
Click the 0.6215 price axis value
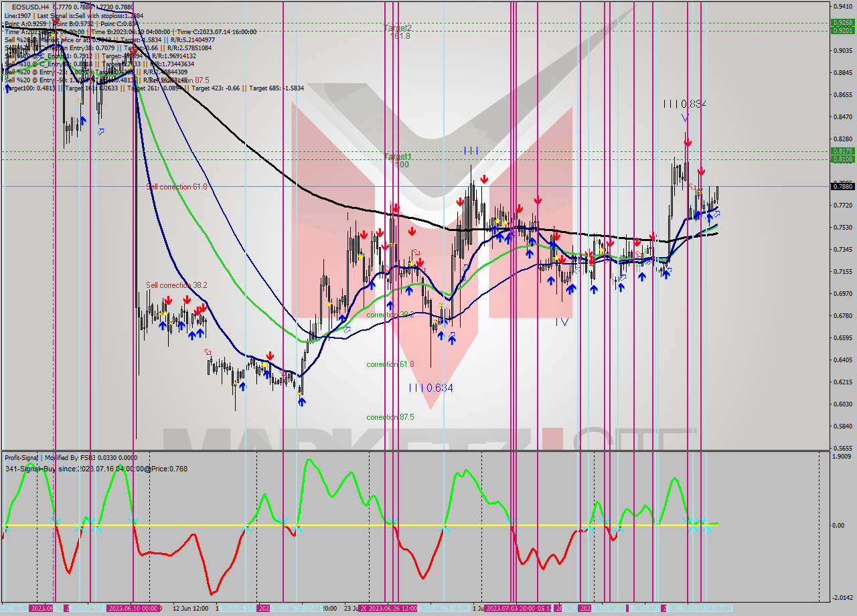pos(842,382)
